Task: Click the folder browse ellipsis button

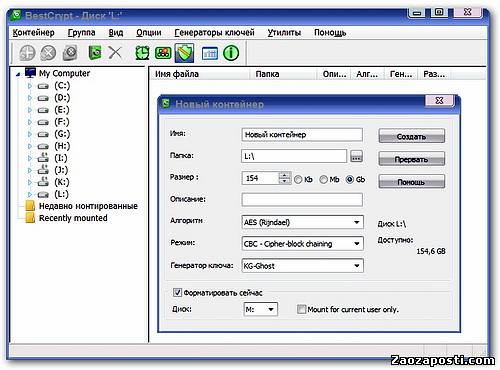Action: click(x=356, y=156)
